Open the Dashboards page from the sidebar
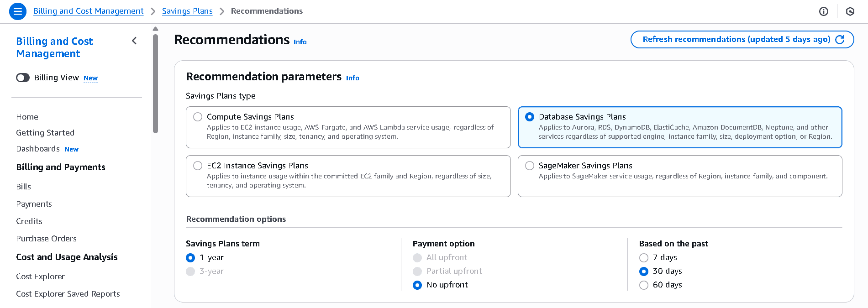Viewport: 868px width, 308px height. [x=38, y=149]
